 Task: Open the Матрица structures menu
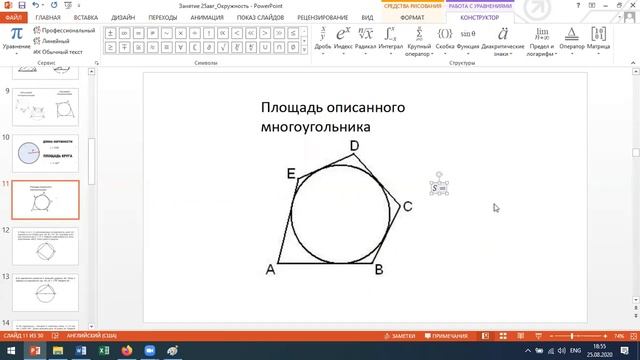[x=598, y=41]
